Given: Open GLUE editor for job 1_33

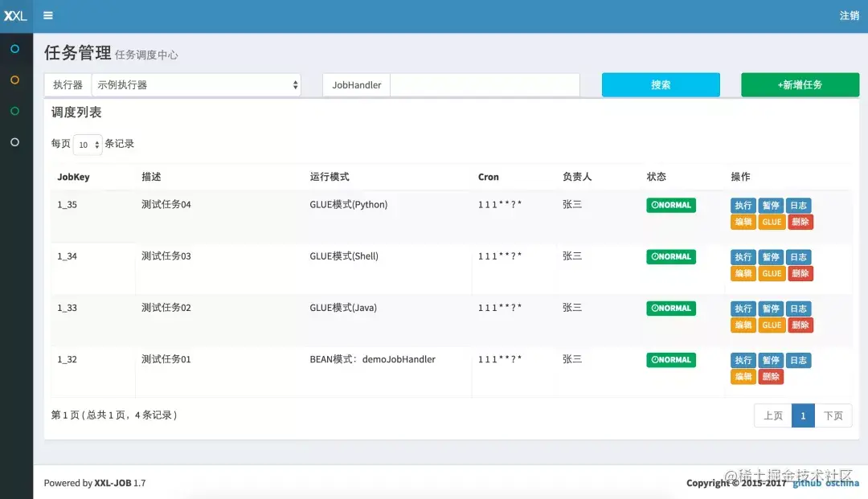Looking at the screenshot, I should pyautogui.click(x=772, y=325).
